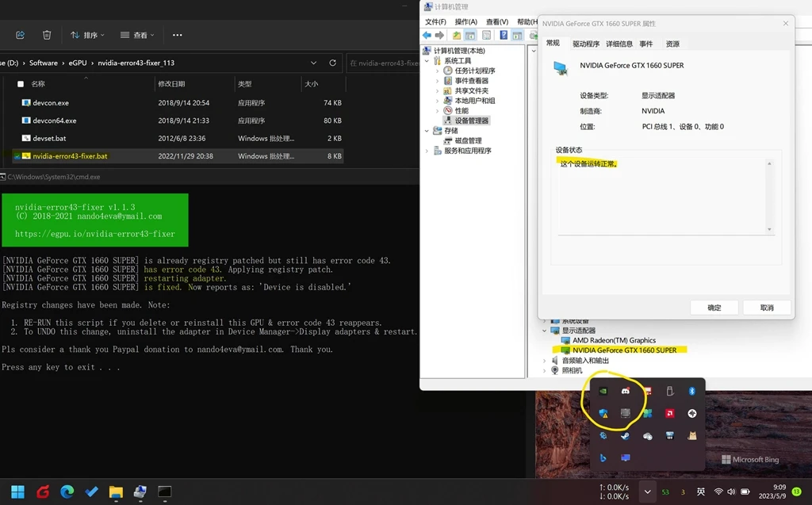
Task: Open Microsoft Edge from the taskbar
Action: point(67,492)
